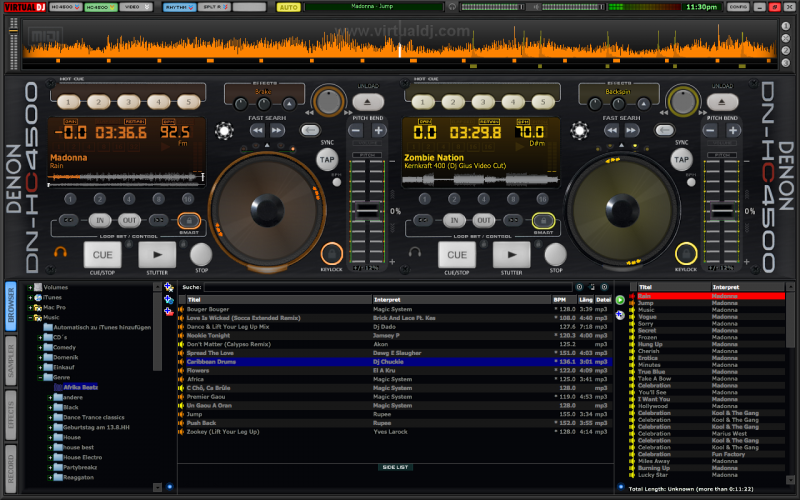Switch to the EFFECTS side tab

click(x=11, y=415)
